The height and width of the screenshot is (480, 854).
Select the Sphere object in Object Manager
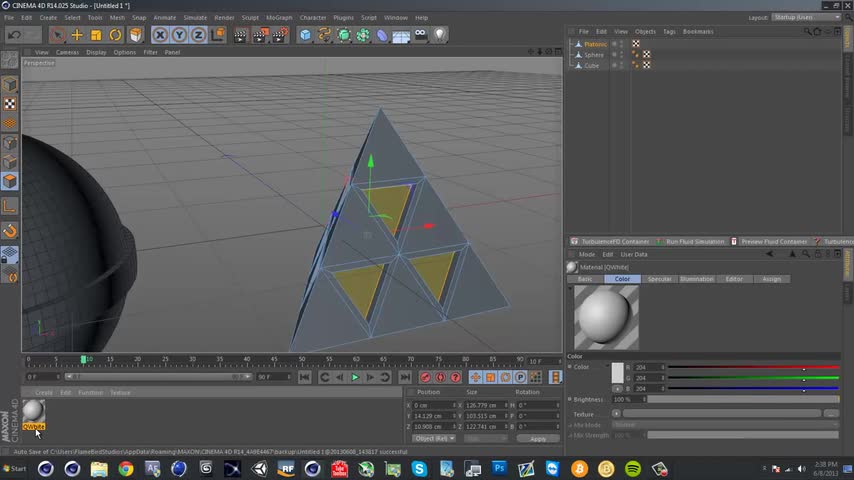(594, 55)
